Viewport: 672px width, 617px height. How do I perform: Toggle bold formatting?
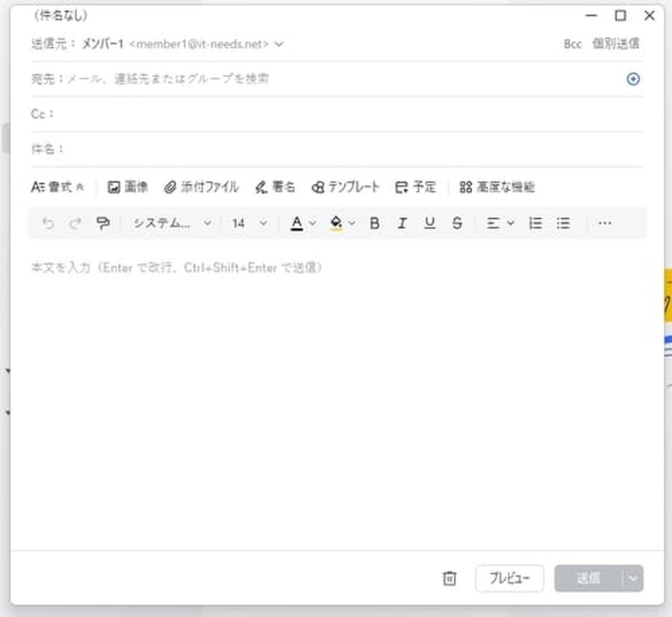(x=375, y=223)
